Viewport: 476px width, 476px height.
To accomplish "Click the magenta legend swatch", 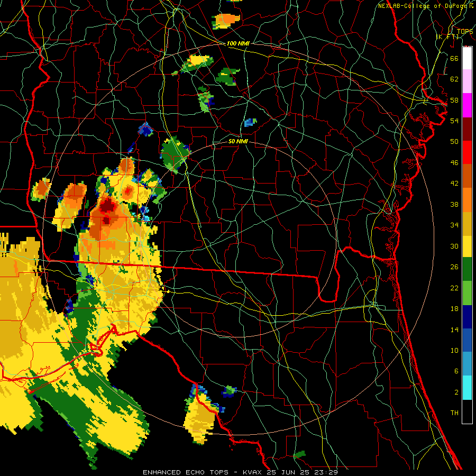I will tap(467, 105).
